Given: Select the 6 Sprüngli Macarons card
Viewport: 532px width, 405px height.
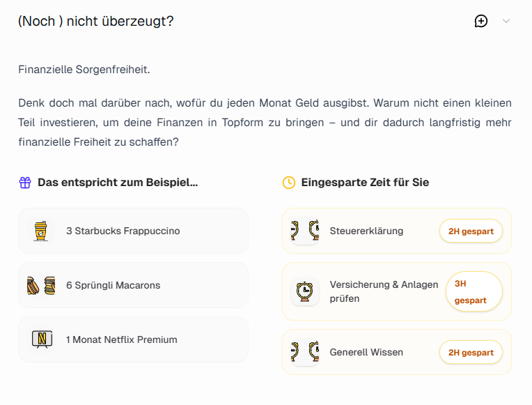Looking at the screenshot, I should pos(133,285).
